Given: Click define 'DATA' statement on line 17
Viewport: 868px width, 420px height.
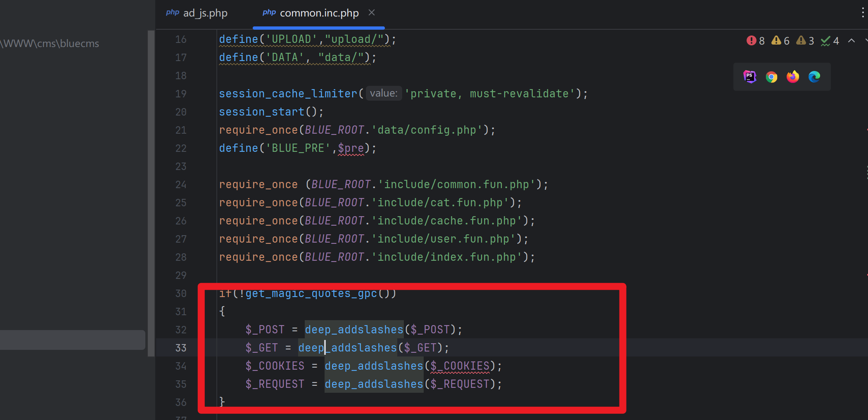Looking at the screenshot, I should (x=297, y=57).
